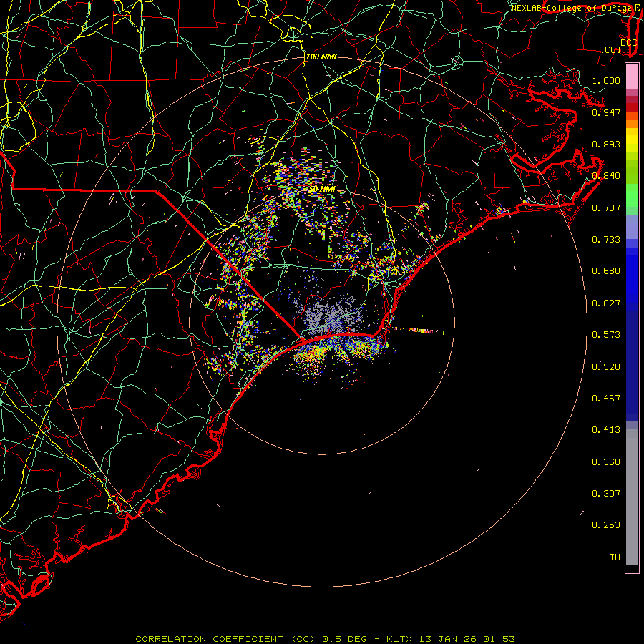
Task: Click the DCC label above color scale
Action: coord(628,42)
